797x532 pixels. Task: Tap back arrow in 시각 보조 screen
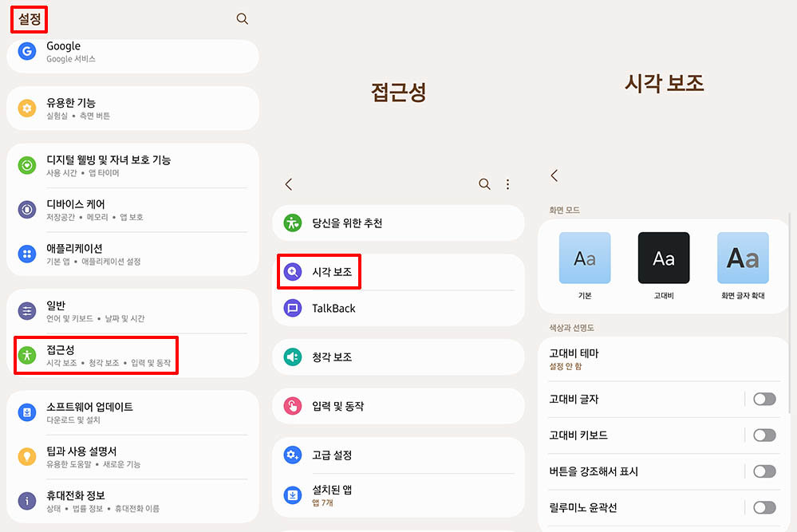554,175
